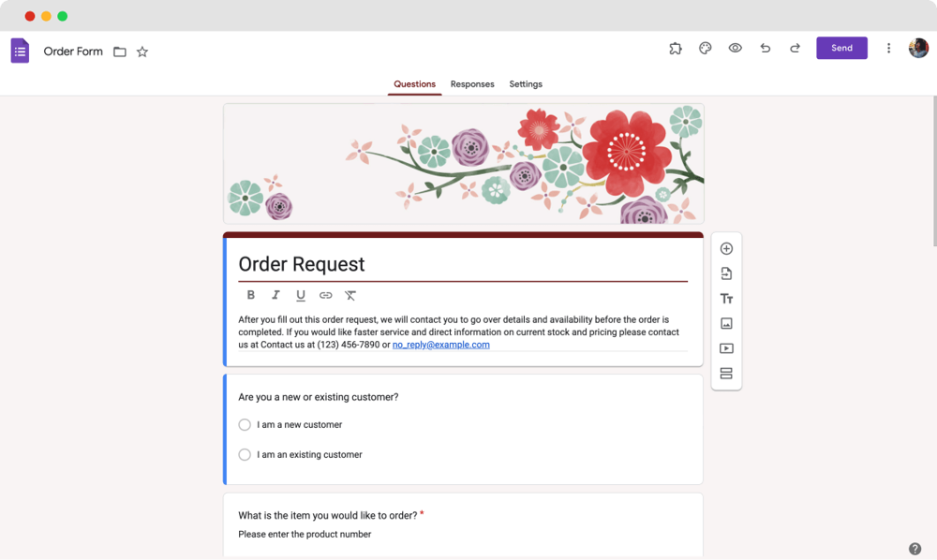Open the no_reply@example.com email link
This screenshot has width=937, height=560.
click(x=440, y=344)
